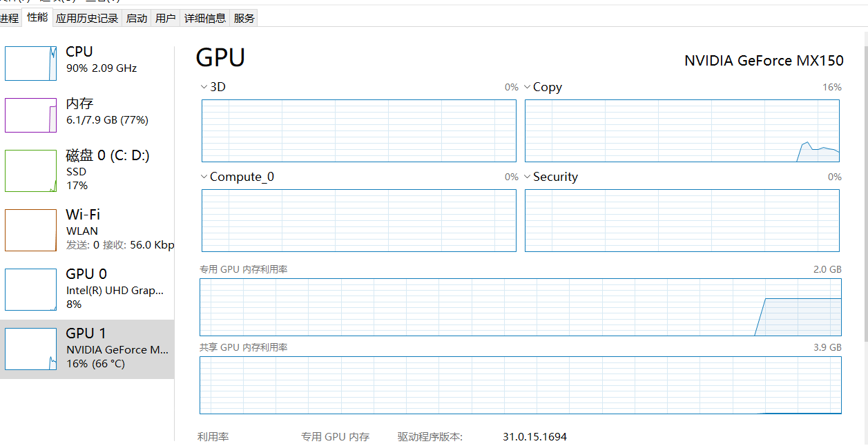Switch to the 详细信息 tab
The image size is (868, 446).
tap(204, 17)
